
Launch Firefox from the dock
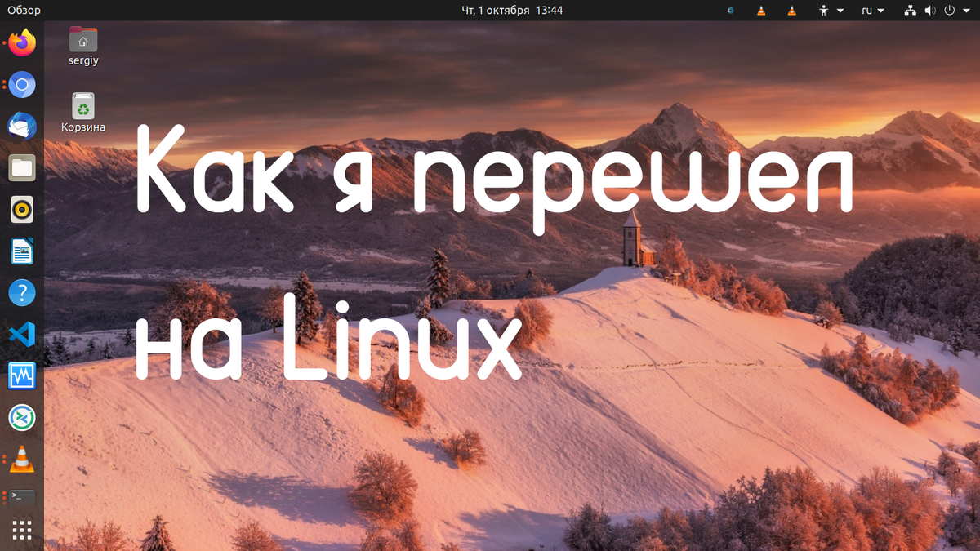21,43
